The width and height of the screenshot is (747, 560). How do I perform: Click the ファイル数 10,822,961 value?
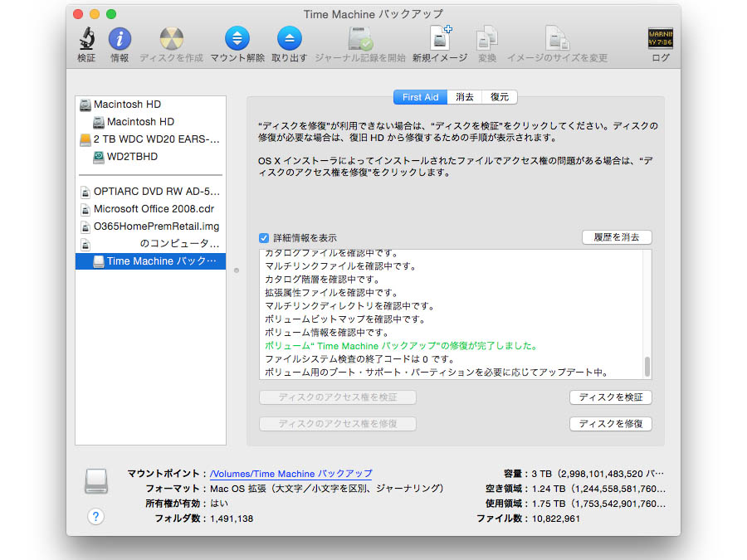556,519
